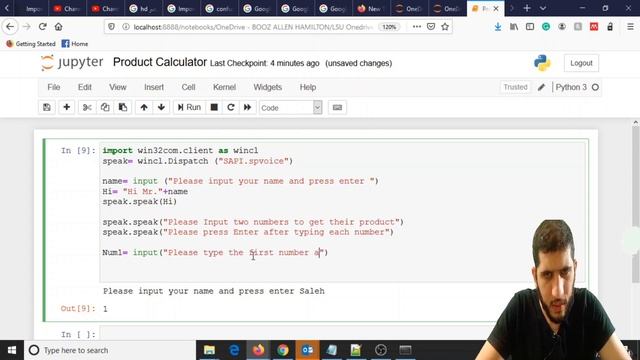Go back with browser back arrow
640x360 pixels.
pyautogui.click(x=10, y=27)
